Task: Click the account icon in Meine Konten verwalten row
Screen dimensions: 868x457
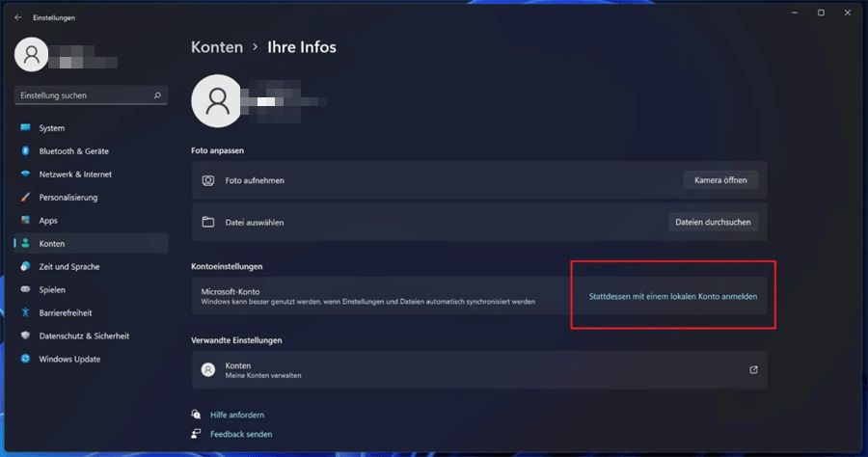Action: [x=208, y=369]
